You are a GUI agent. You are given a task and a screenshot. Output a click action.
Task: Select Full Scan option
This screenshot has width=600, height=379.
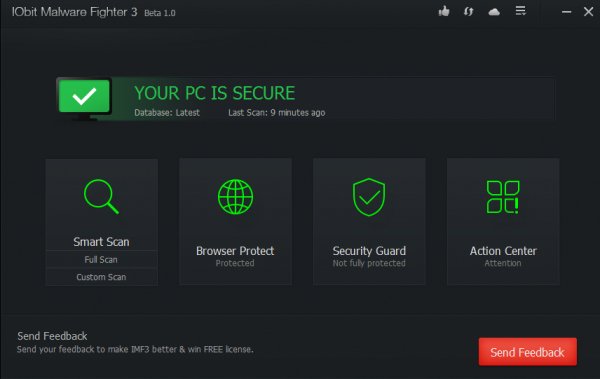[x=101, y=260]
